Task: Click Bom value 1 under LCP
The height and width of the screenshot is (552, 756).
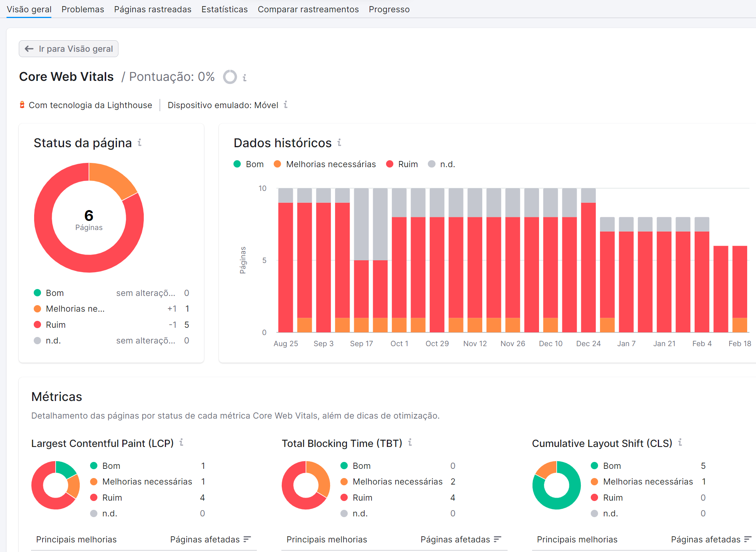Action: tap(203, 466)
